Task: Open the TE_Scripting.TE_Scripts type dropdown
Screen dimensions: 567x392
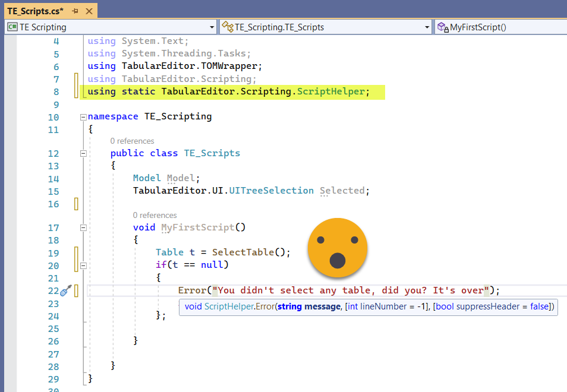Action: 427,27
